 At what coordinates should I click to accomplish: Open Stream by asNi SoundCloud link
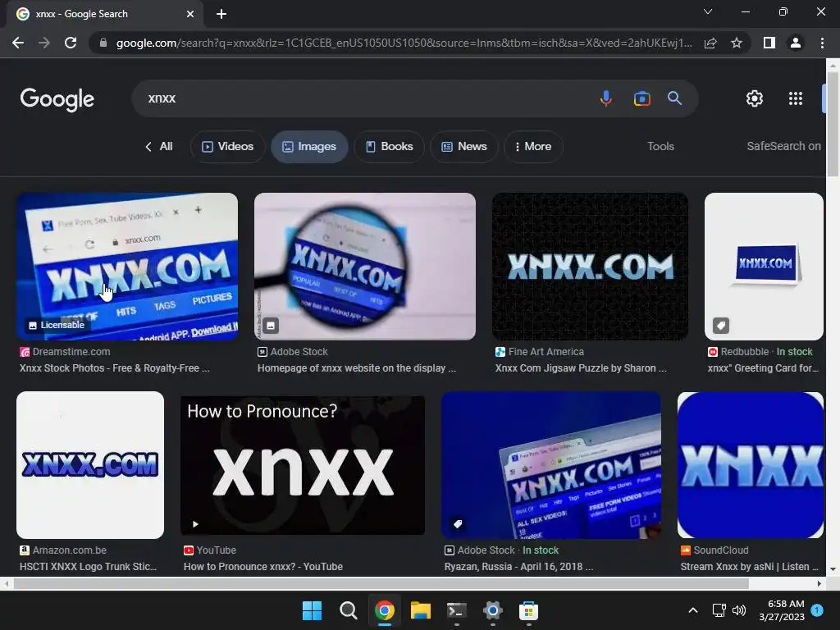749,566
